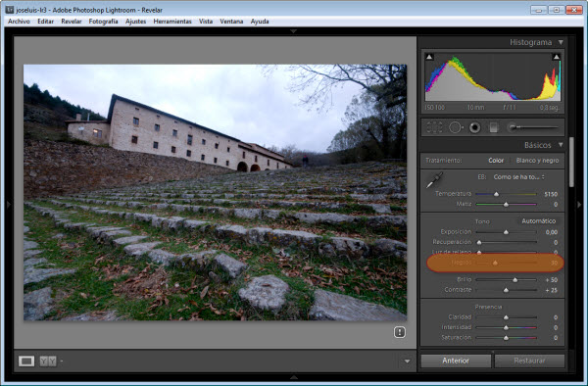Click the Intensidad slider handle
588x386 pixels.
click(506, 327)
